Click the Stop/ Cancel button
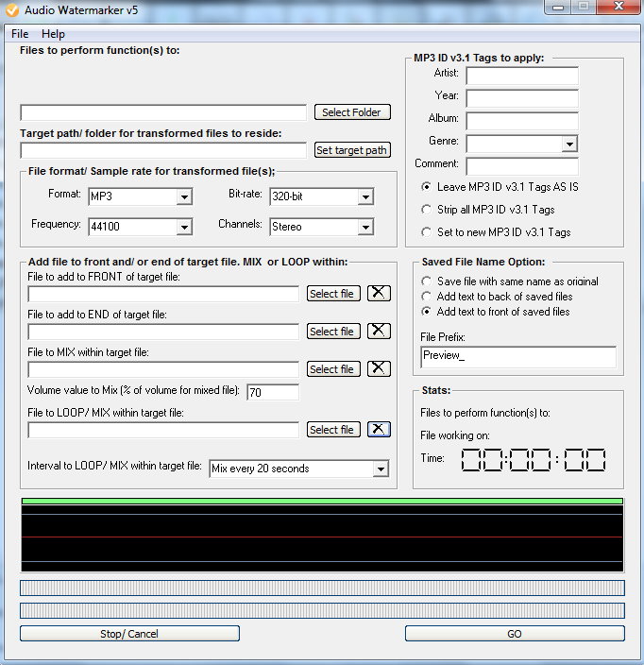The width and height of the screenshot is (644, 665). click(129, 634)
